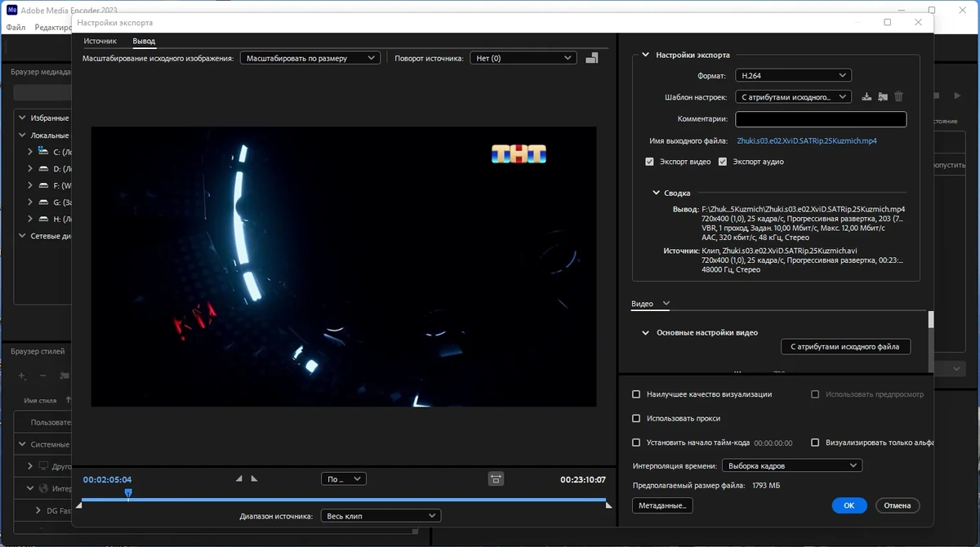This screenshot has height=547, width=980.
Task: Click the video tab chevron after Видео
Action: tap(666, 304)
